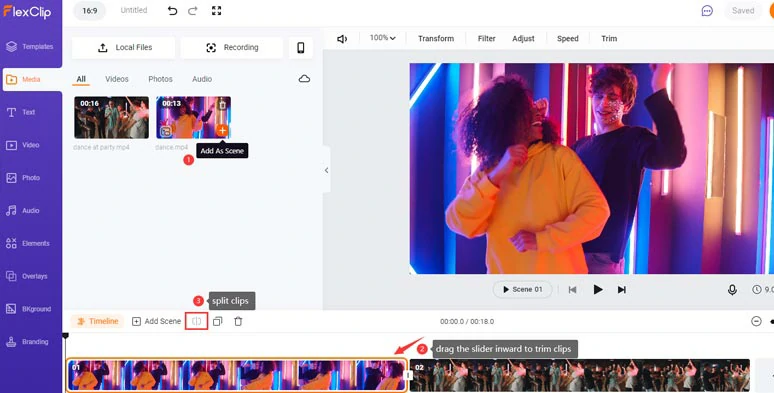Open the cloud storage icon

coord(305,79)
